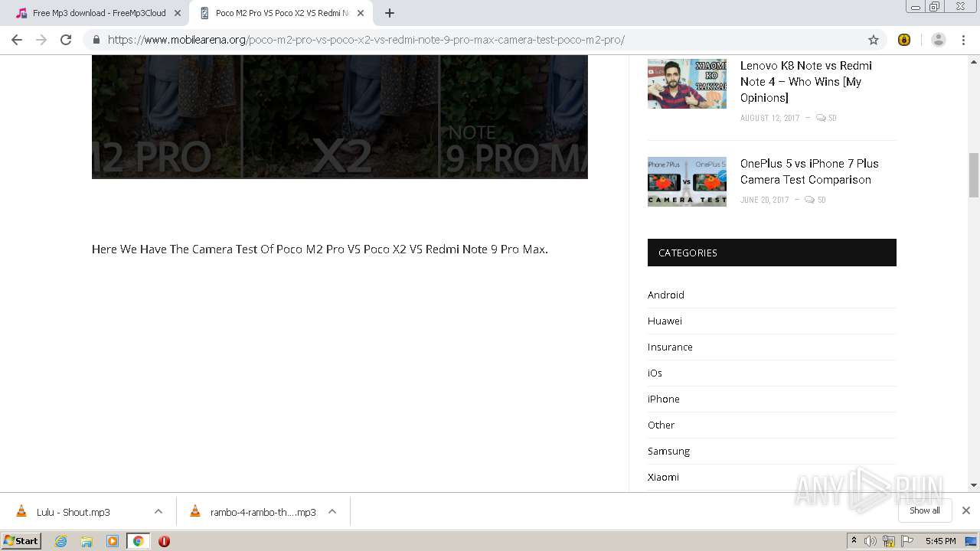The height and width of the screenshot is (551, 980).
Task: Show hidden system tray icons
Action: pyautogui.click(x=854, y=541)
